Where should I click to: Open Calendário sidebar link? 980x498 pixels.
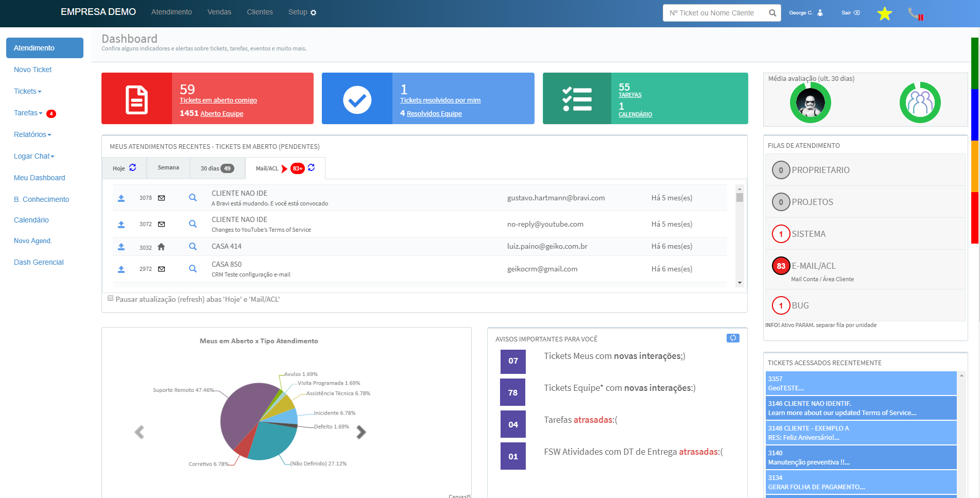[x=31, y=220]
